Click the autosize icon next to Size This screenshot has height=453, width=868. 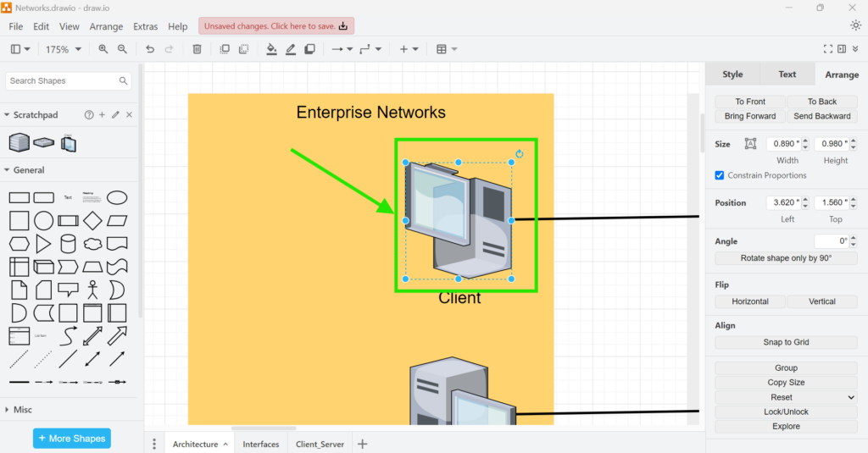(750, 144)
